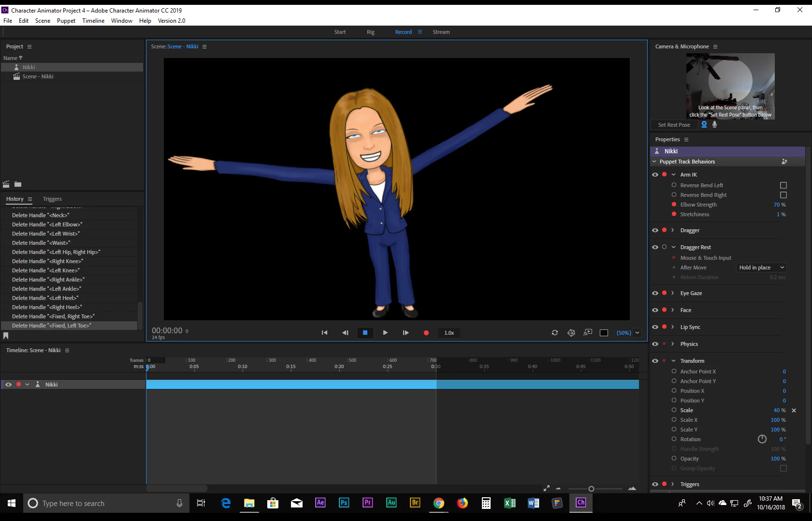
Task: Click the new folder icon in Project panel
Action: click(x=18, y=184)
